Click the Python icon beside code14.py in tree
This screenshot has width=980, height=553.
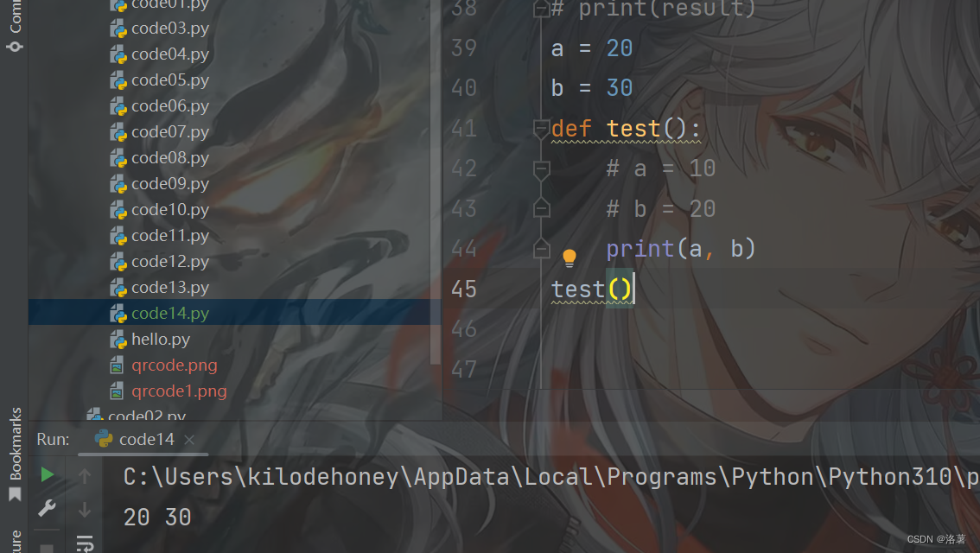118,314
